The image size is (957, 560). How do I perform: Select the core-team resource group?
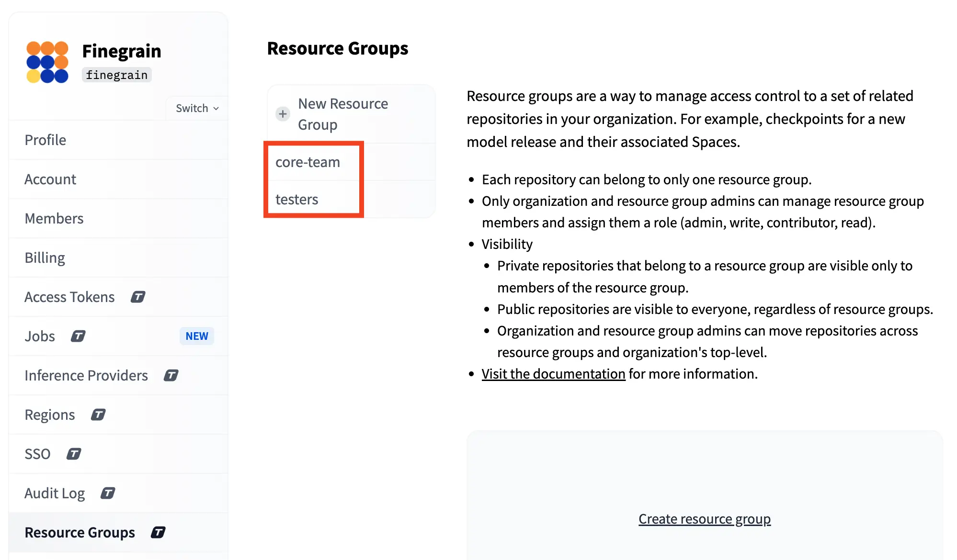click(x=308, y=162)
